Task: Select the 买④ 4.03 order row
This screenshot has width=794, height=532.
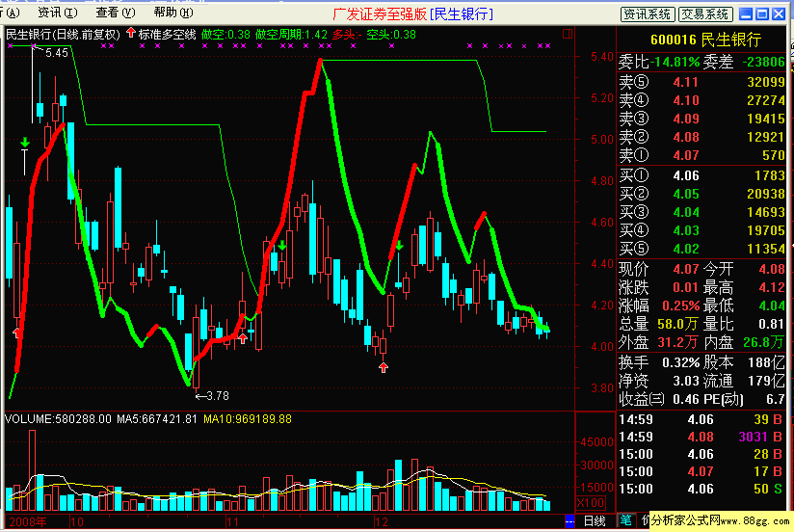Action: pyautogui.click(x=701, y=230)
